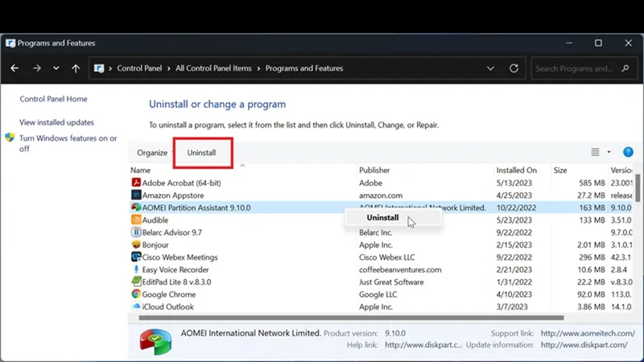Select the Audible program entry

pos(155,220)
